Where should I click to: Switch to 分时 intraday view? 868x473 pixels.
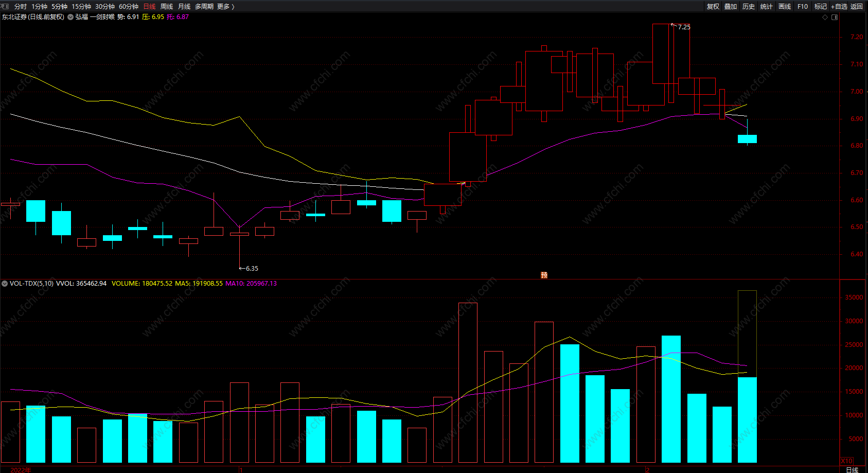tap(21, 7)
